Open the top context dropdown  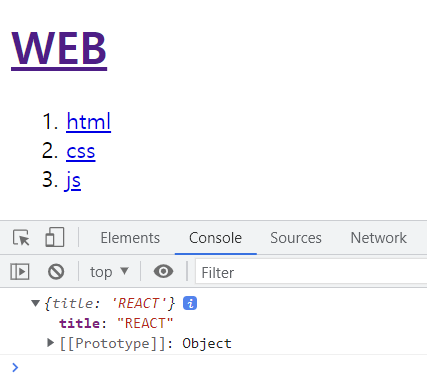tap(109, 272)
